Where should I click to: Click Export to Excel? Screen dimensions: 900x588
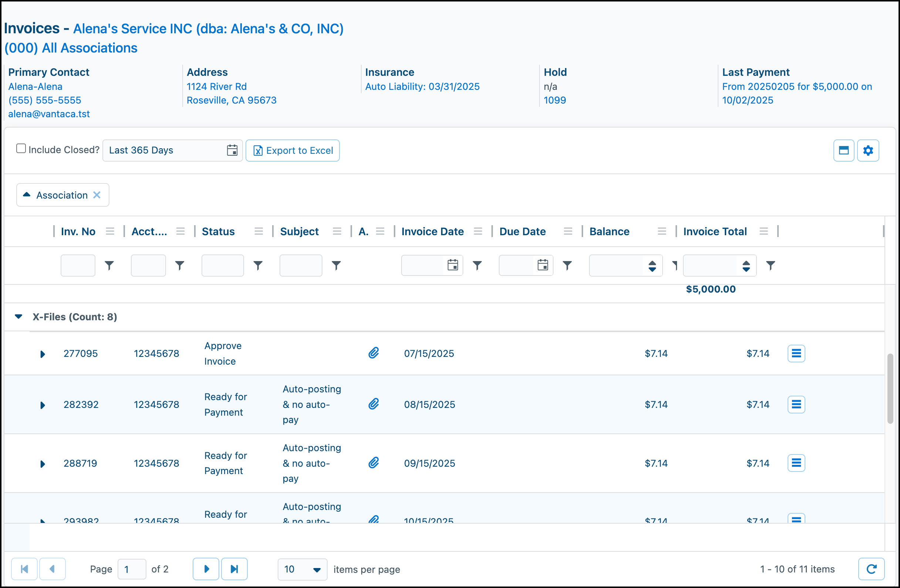pyautogui.click(x=293, y=151)
